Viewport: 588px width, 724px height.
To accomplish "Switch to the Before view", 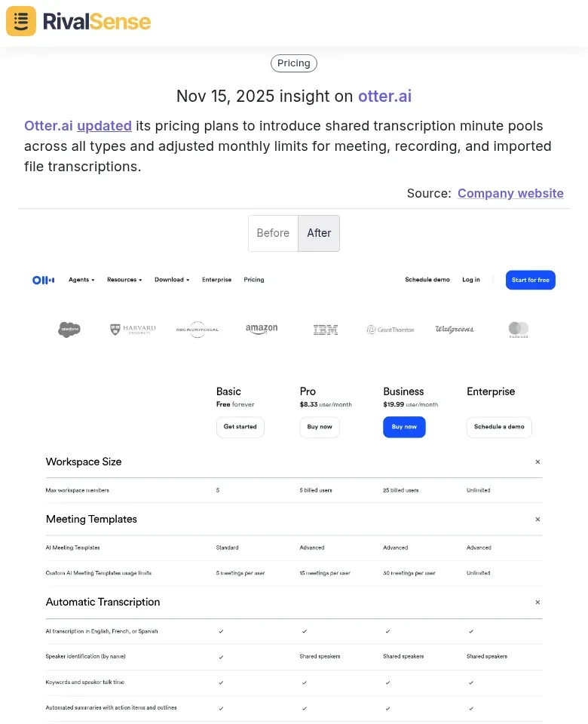I will [x=273, y=233].
